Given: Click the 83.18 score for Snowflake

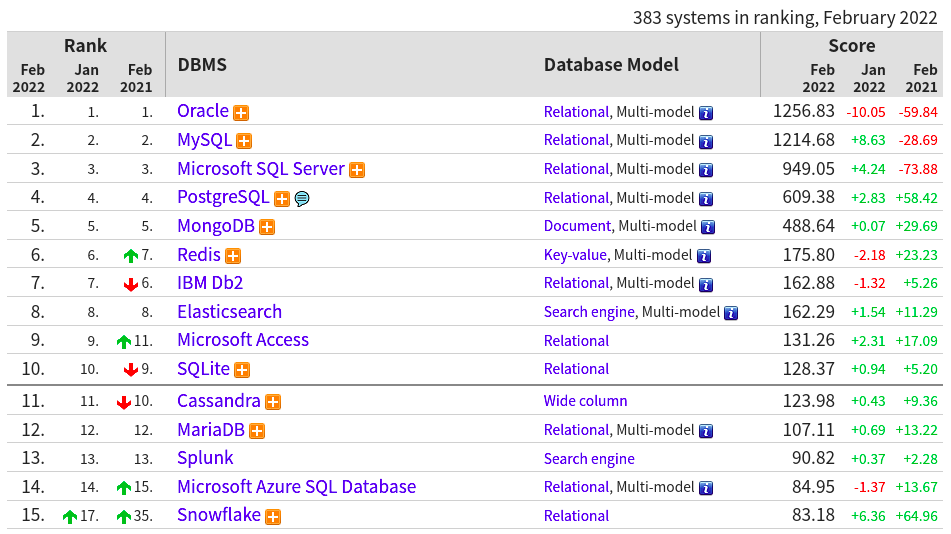Looking at the screenshot, I should (x=813, y=515).
